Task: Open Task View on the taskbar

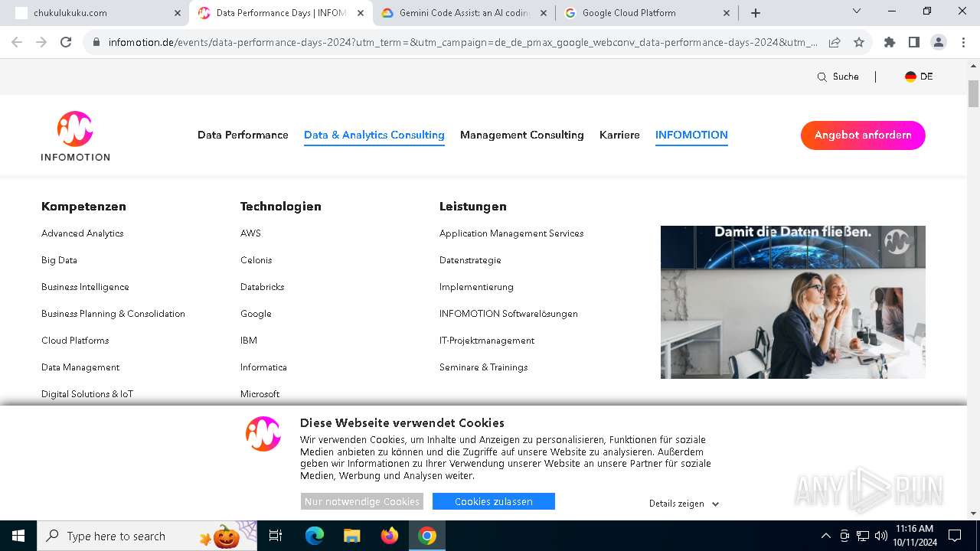Action: (x=276, y=536)
